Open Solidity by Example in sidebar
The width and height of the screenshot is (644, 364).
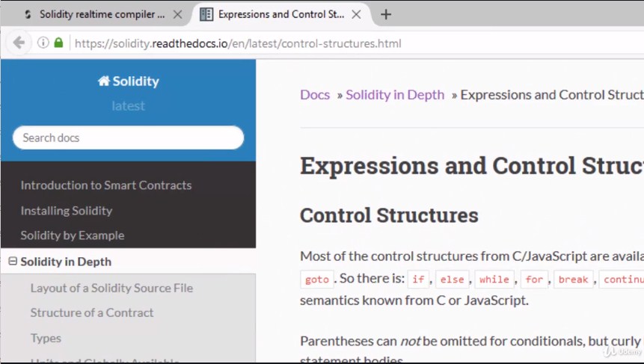[73, 235]
